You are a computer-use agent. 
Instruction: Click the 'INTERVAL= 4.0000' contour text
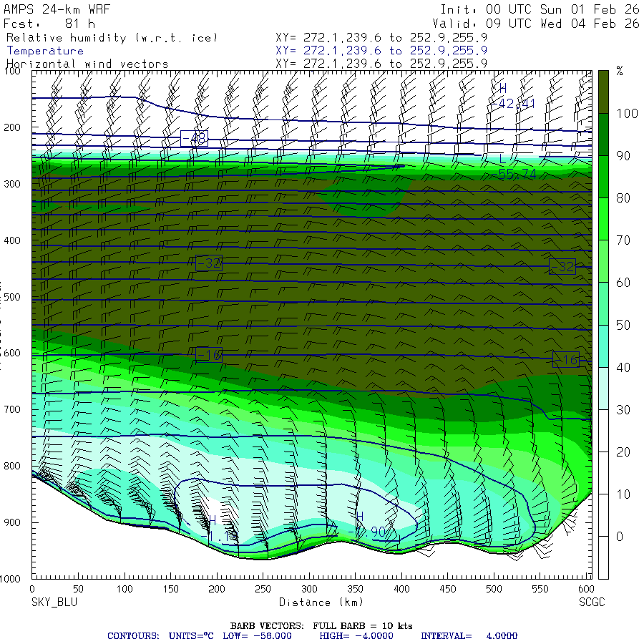[x=469, y=636]
